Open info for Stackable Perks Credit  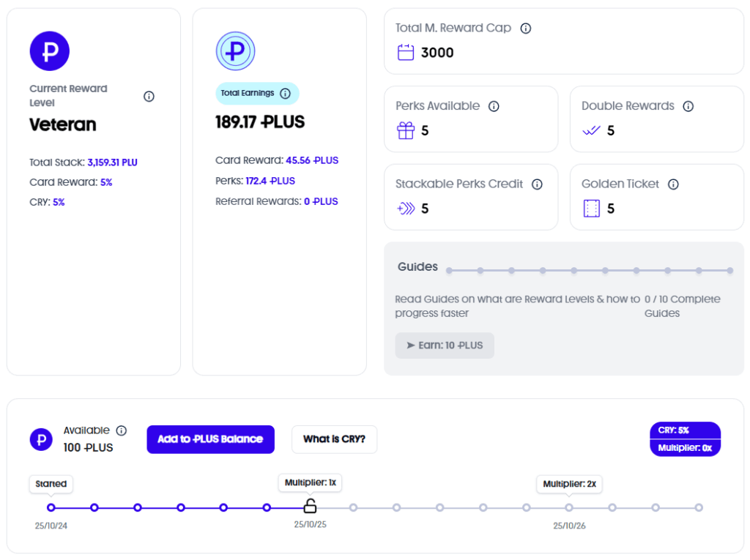pos(537,184)
